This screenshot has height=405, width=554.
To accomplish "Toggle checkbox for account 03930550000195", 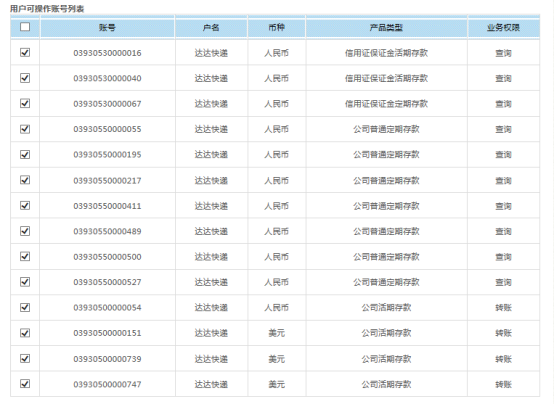I will pos(25,154).
